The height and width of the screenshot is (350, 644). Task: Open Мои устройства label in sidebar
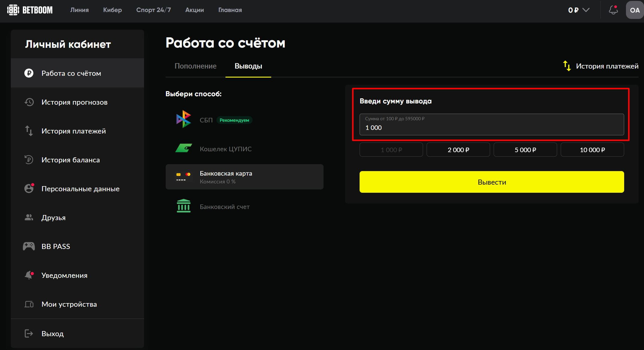[69, 304]
